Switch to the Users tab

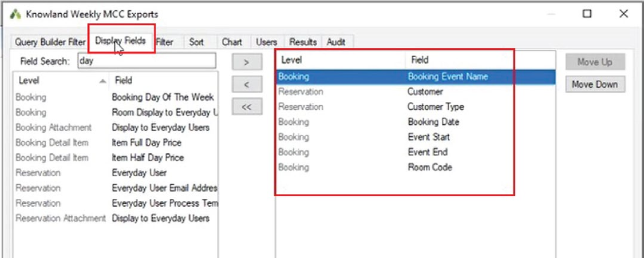pos(267,42)
